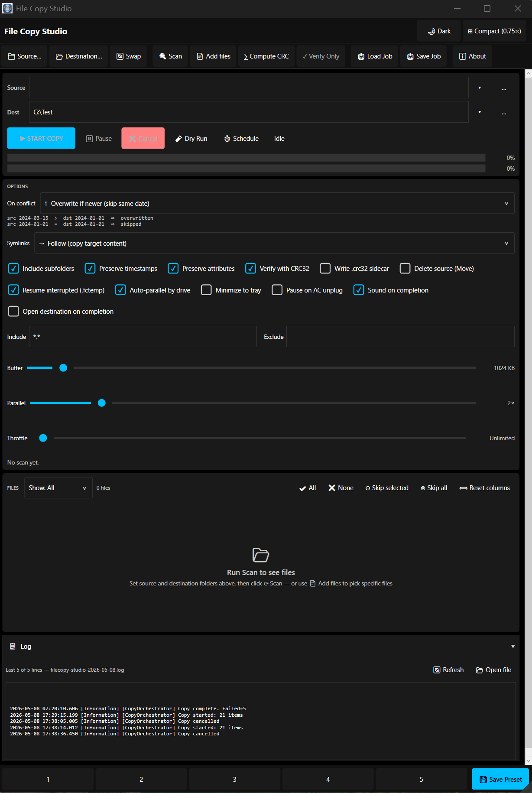This screenshot has width=532, height=793.
Task: Click Skip all button
Action: (434, 488)
